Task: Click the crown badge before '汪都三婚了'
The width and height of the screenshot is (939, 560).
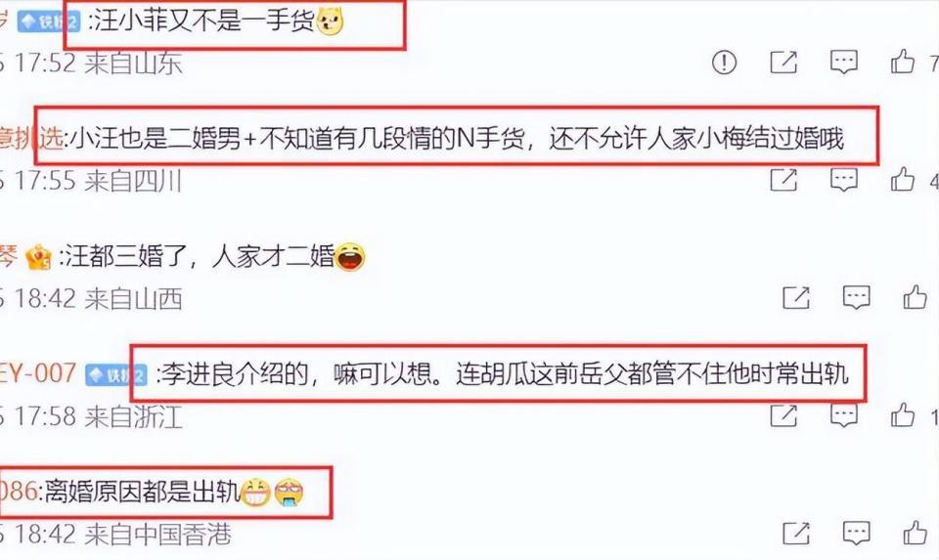Action: 38,258
